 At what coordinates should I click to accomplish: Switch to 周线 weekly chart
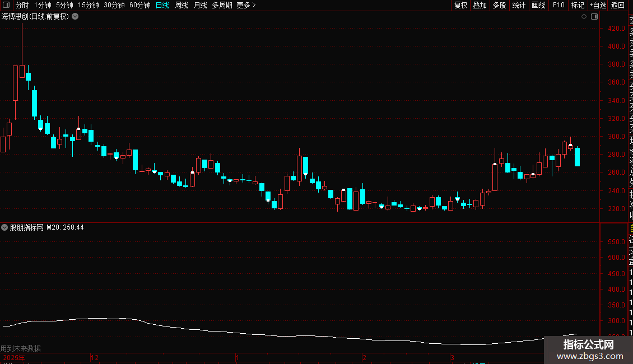coord(181,5)
